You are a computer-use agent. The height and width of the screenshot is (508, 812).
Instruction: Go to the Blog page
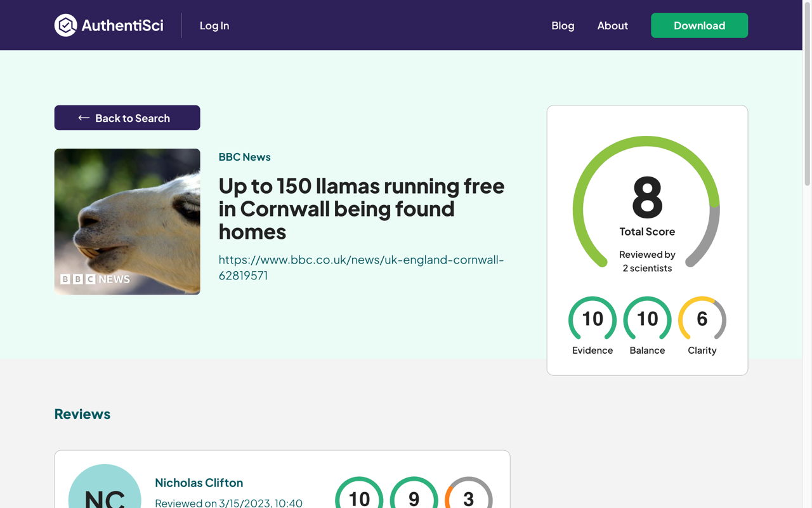563,25
